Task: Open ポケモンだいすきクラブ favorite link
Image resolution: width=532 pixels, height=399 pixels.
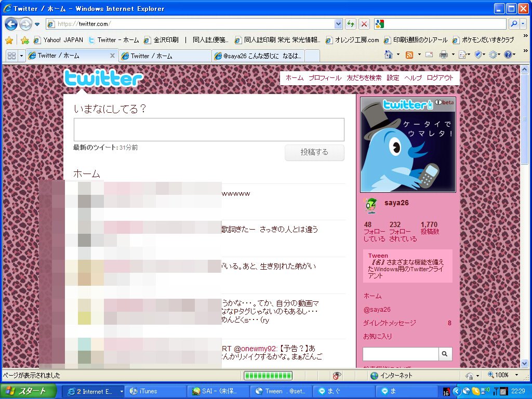Action: 483,40
